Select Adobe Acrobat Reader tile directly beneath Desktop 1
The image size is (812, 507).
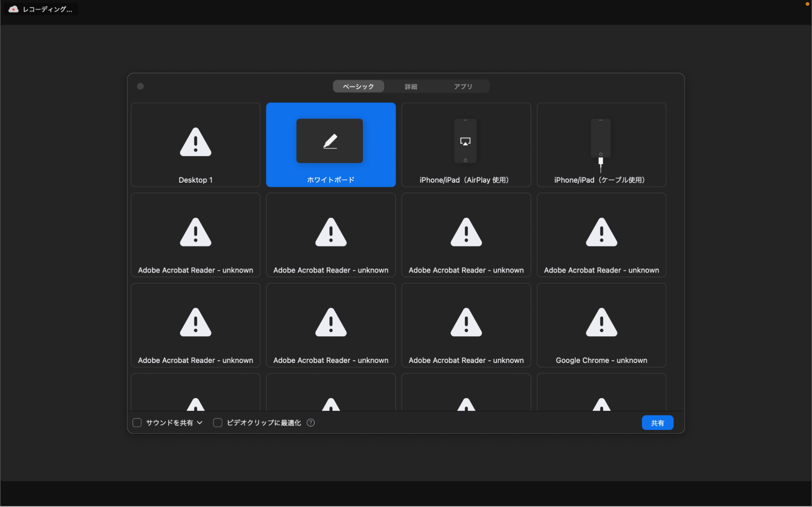click(195, 235)
